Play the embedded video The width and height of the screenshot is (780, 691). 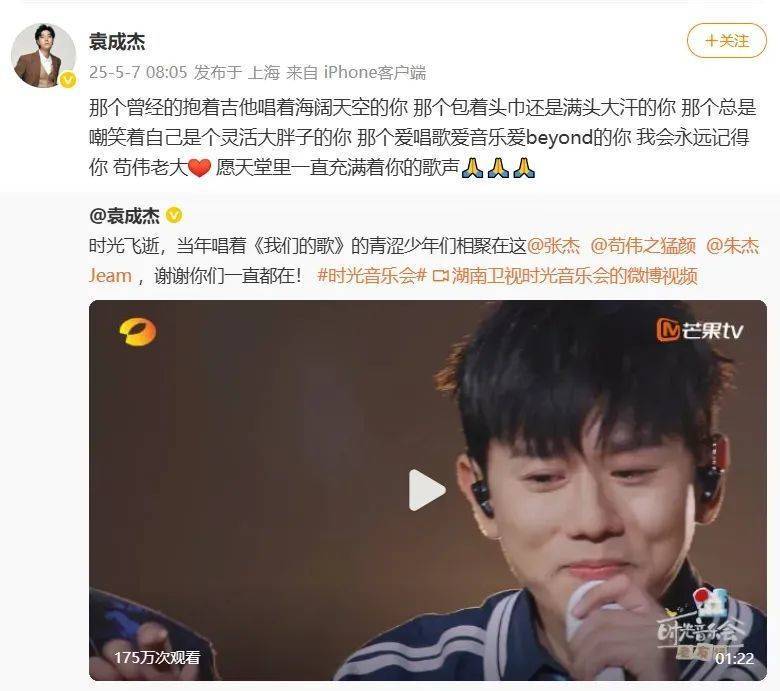click(427, 490)
